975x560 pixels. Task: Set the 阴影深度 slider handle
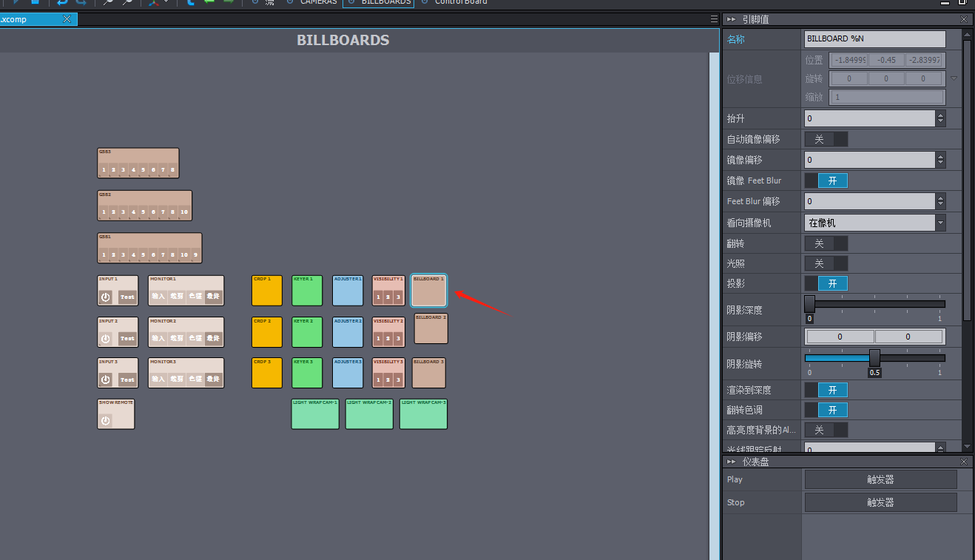click(809, 303)
